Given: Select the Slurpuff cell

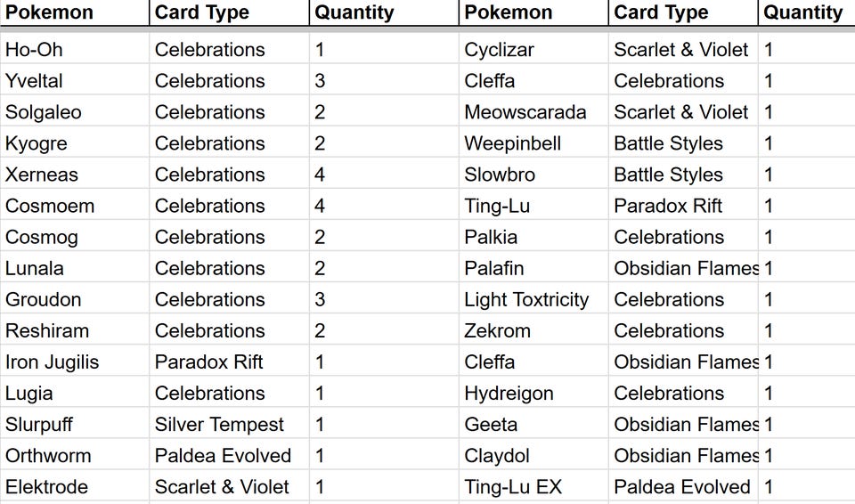Looking at the screenshot, I should (x=41, y=425).
